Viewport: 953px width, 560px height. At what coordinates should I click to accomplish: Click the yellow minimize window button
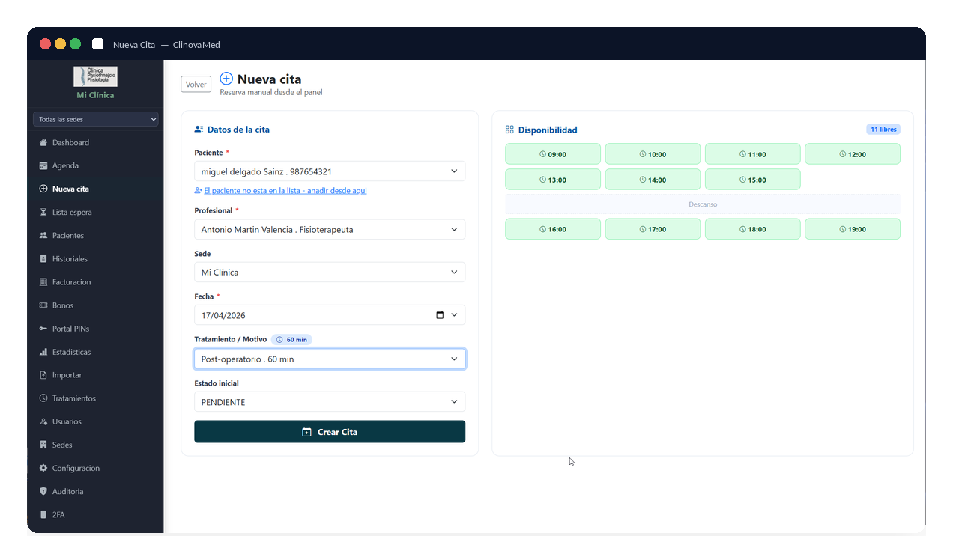click(x=60, y=44)
